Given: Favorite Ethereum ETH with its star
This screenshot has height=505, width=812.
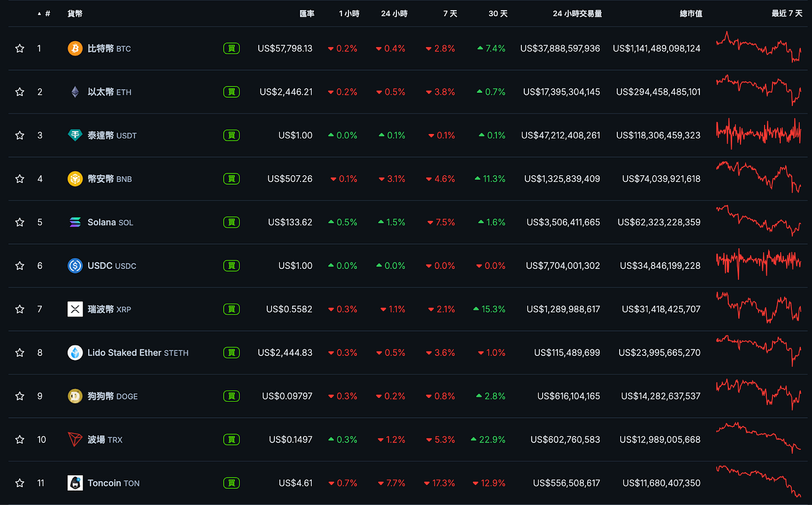Looking at the screenshot, I should pyautogui.click(x=20, y=92).
